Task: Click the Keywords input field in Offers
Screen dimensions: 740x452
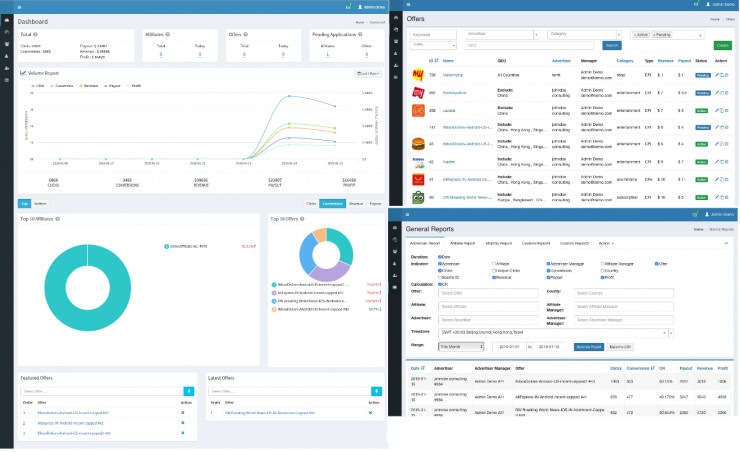Action: [433, 34]
